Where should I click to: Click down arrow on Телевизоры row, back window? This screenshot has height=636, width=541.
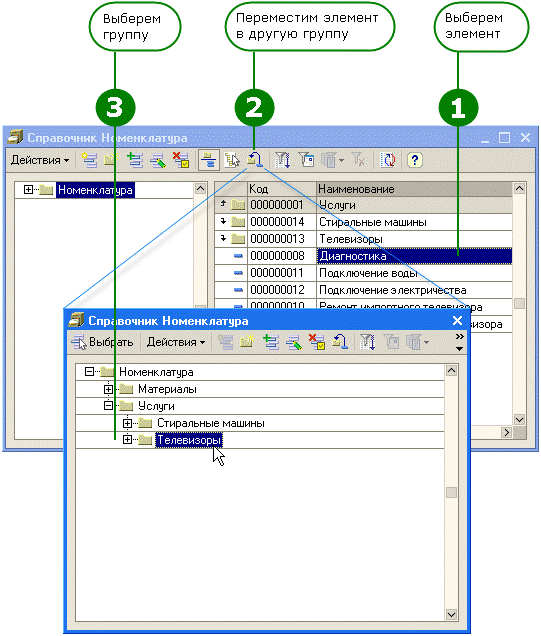click(223, 238)
